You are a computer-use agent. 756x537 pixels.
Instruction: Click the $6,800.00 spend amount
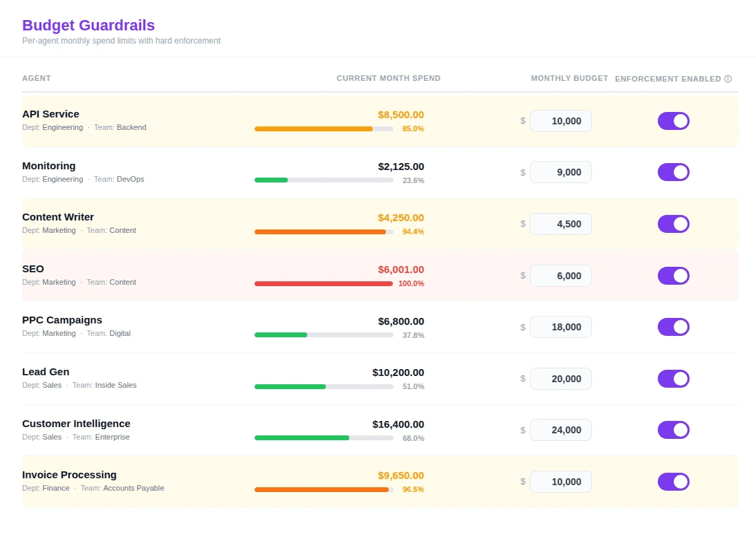(400, 322)
